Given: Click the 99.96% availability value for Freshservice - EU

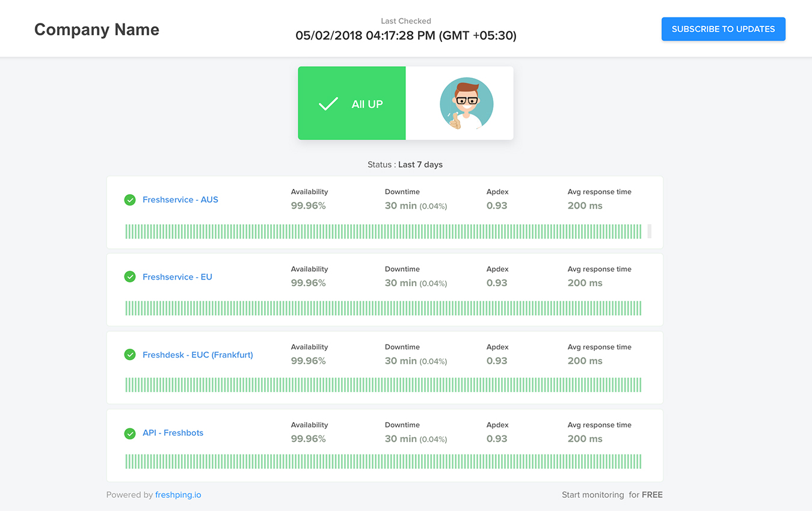Looking at the screenshot, I should (309, 283).
